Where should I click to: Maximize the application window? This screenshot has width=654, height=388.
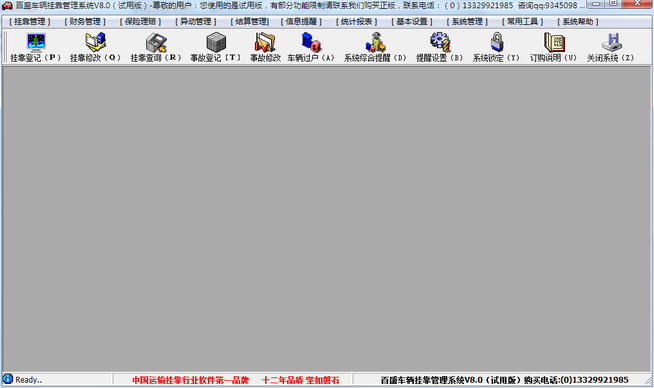click(613, 4)
